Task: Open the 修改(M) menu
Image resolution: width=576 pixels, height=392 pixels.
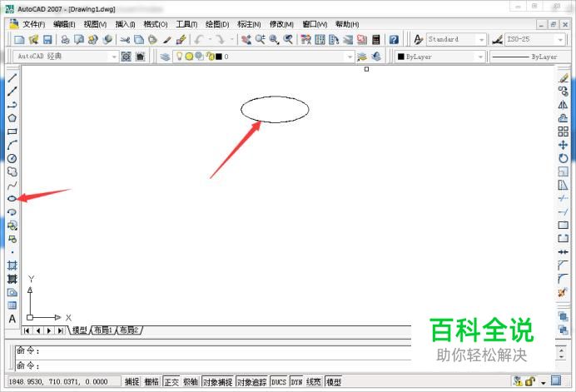Action: (281, 24)
